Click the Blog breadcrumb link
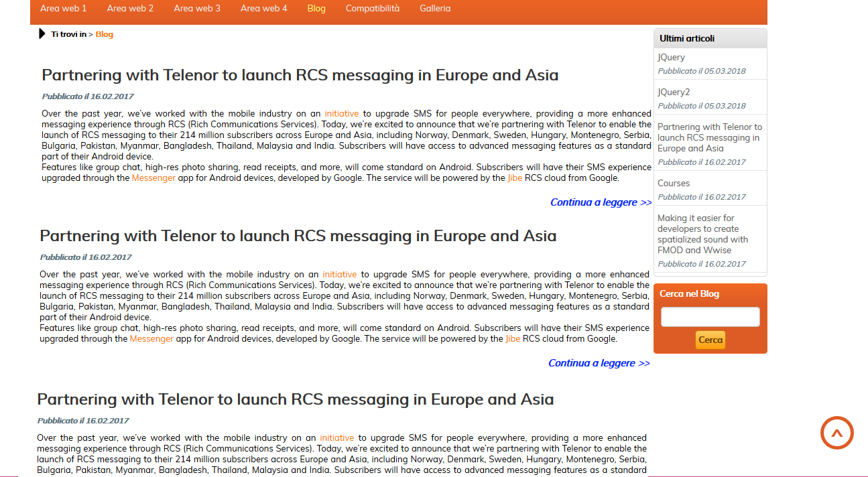Screen dimensions: 868x477 (104, 34)
